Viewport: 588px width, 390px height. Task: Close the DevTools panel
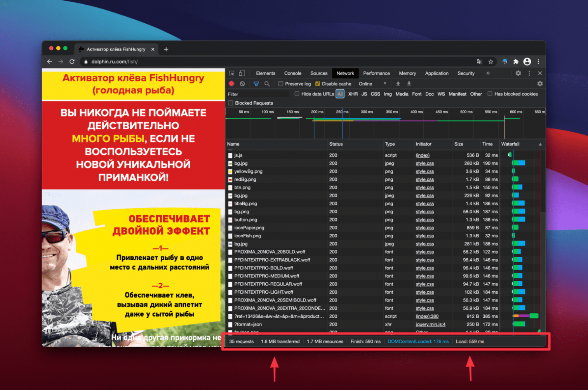540,73
